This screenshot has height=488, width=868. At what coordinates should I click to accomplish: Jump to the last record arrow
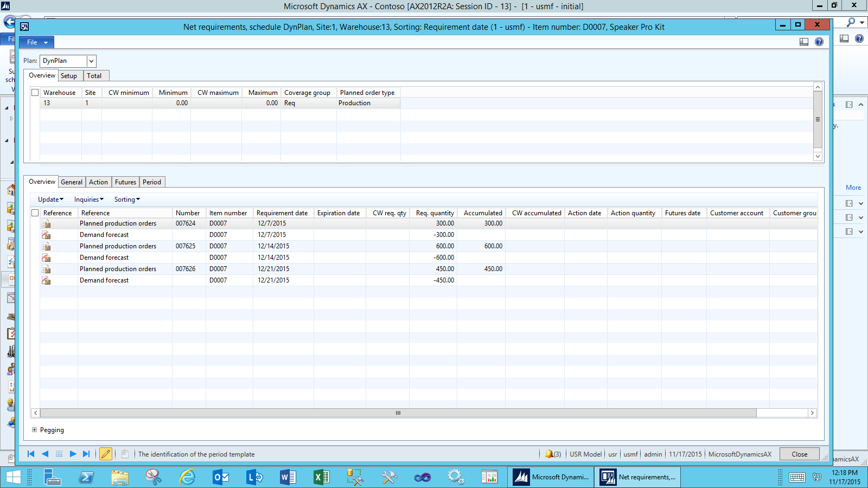(x=86, y=454)
